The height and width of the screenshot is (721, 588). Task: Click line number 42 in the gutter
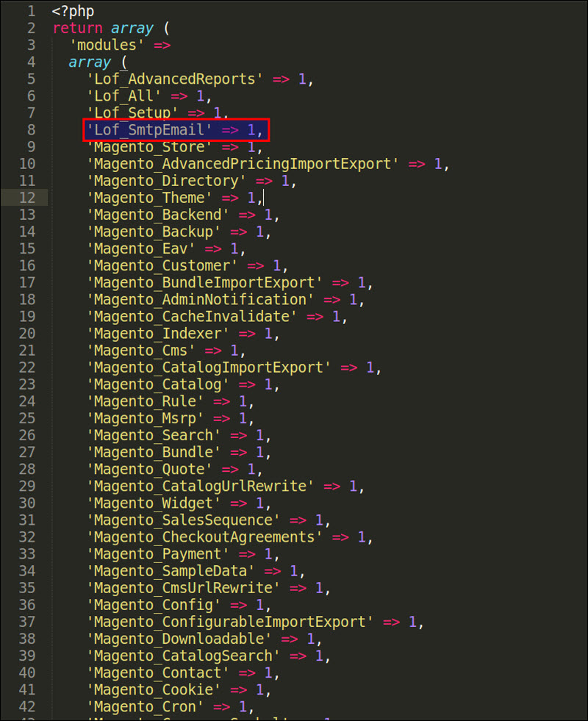click(27, 706)
